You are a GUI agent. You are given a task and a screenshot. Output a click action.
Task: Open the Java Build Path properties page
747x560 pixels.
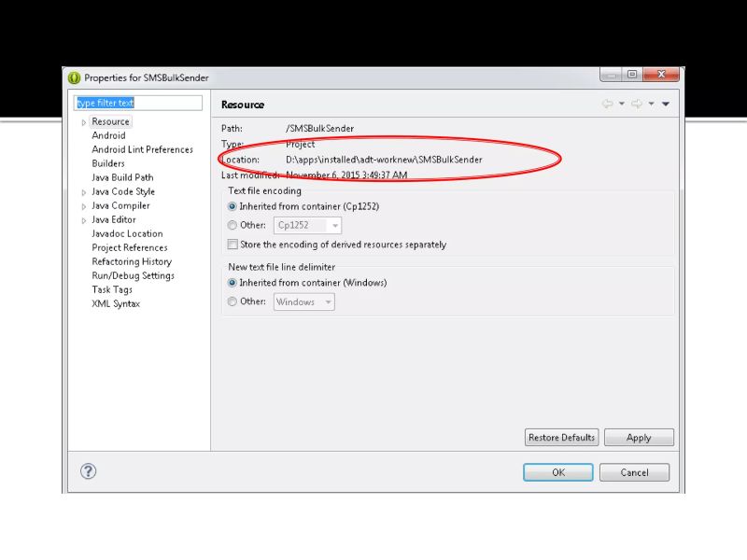(x=117, y=177)
